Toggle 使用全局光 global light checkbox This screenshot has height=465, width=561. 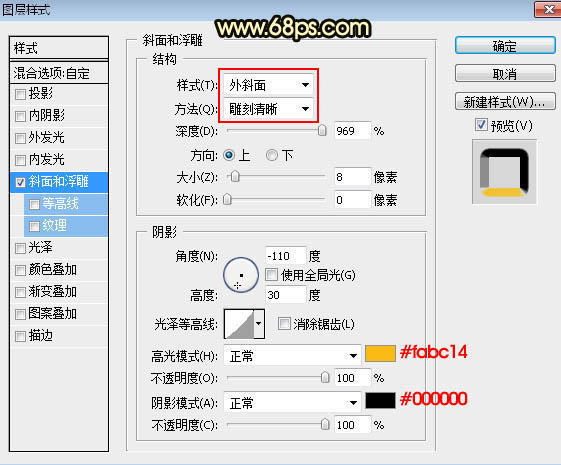[272, 275]
